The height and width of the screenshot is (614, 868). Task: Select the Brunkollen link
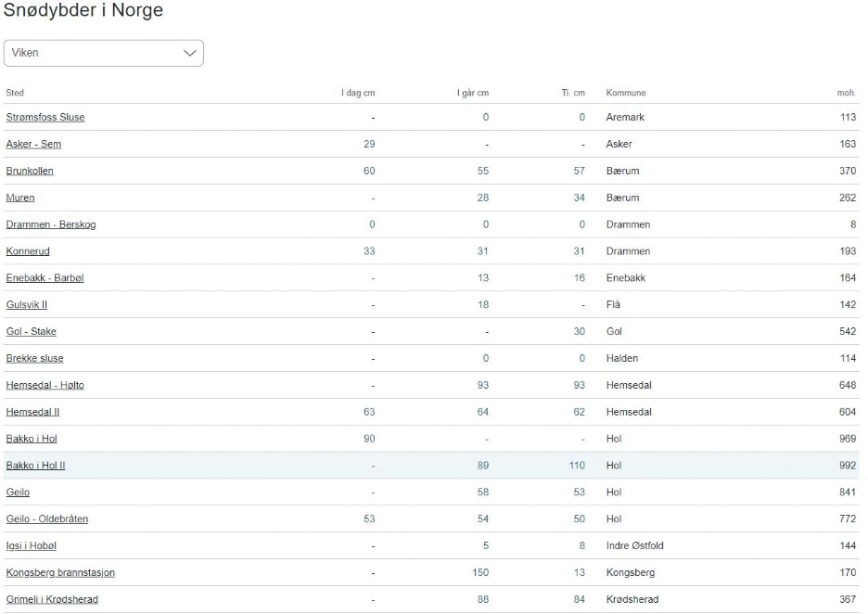tap(30, 171)
